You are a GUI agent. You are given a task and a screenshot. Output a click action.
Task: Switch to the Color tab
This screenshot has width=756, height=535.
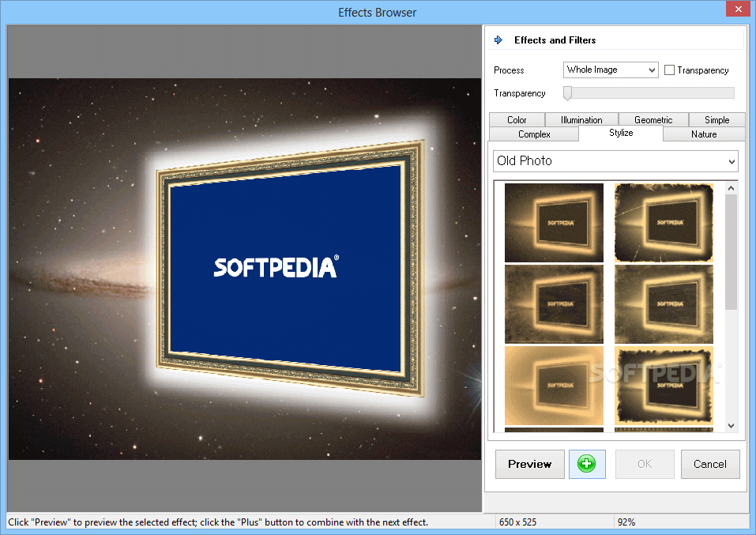coord(517,119)
